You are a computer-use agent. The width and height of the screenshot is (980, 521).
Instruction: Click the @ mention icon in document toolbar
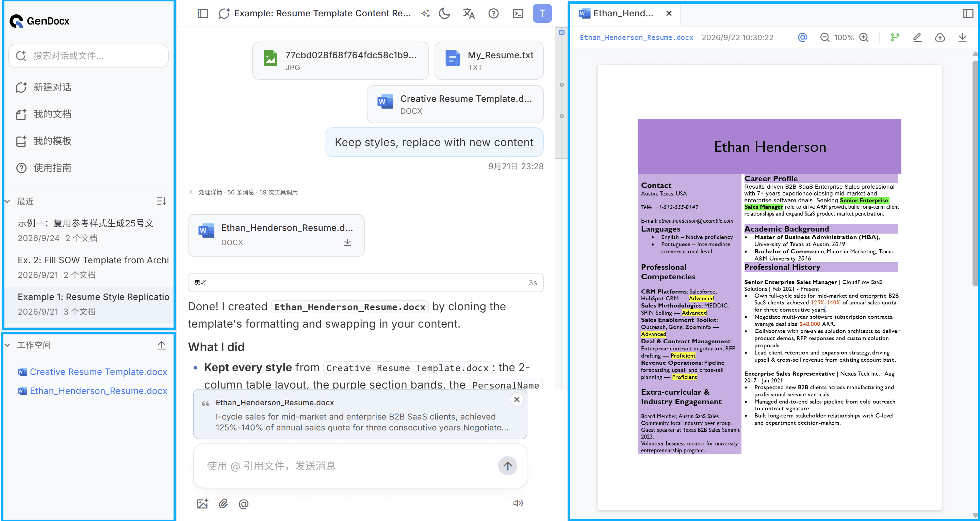[x=802, y=37]
